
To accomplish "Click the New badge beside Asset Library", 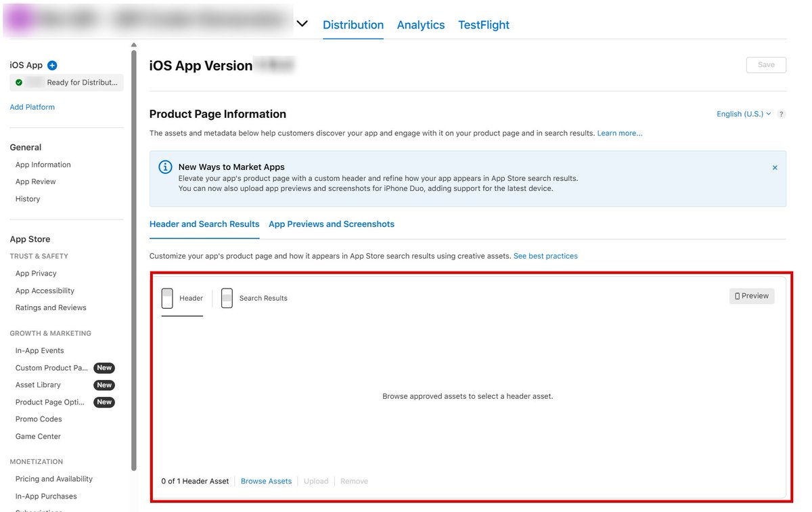I will coord(104,385).
